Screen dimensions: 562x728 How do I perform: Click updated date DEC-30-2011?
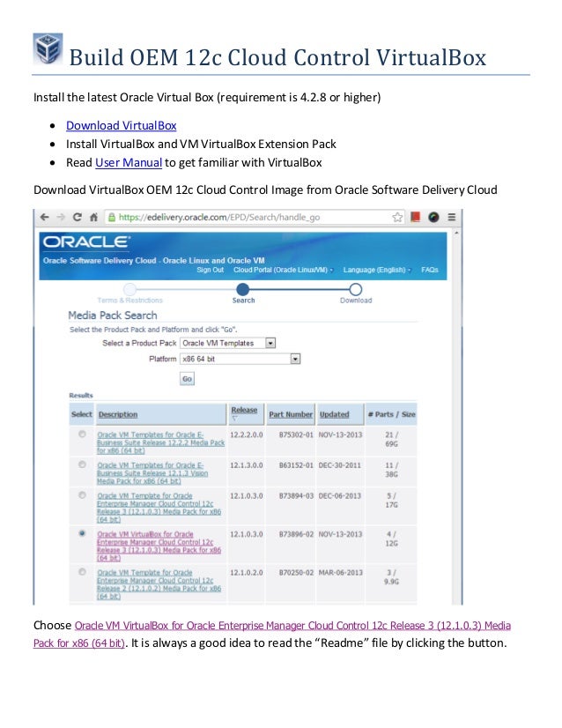(339, 465)
